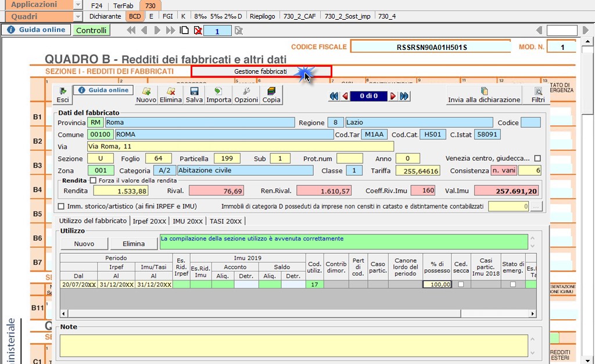Click the Importa icon
The height and width of the screenshot is (364, 595).
[x=218, y=95]
